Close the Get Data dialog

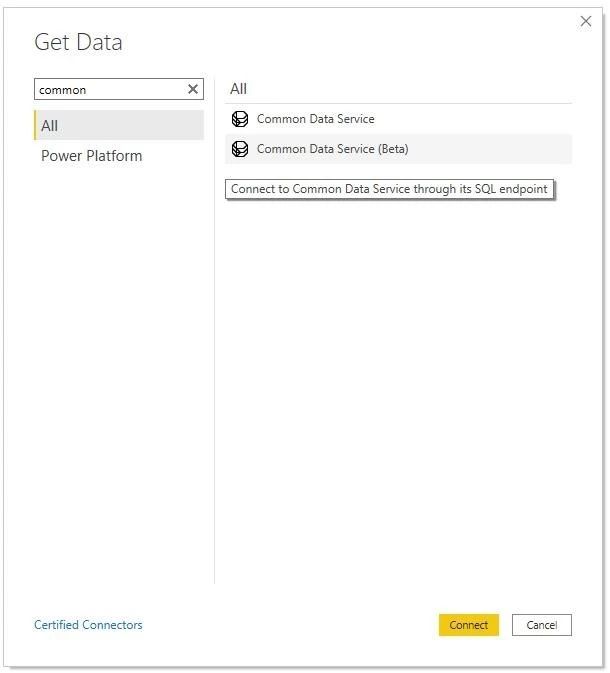(586, 21)
